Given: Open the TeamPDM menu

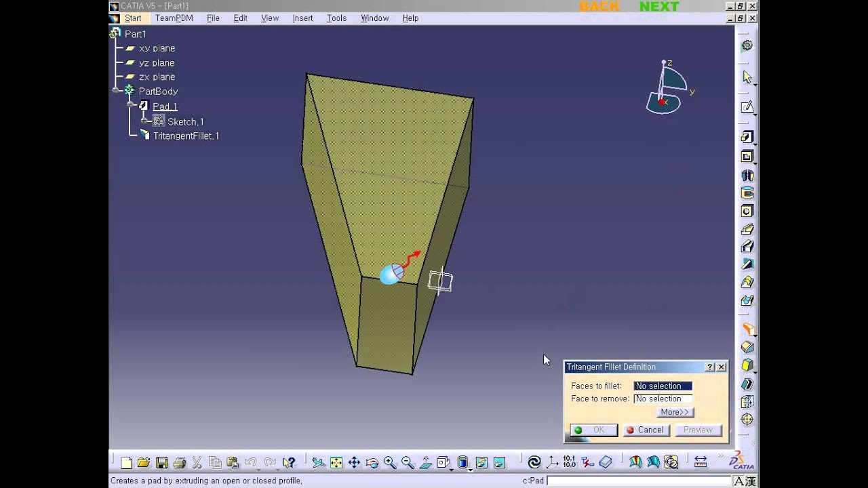Looking at the screenshot, I should (x=174, y=18).
